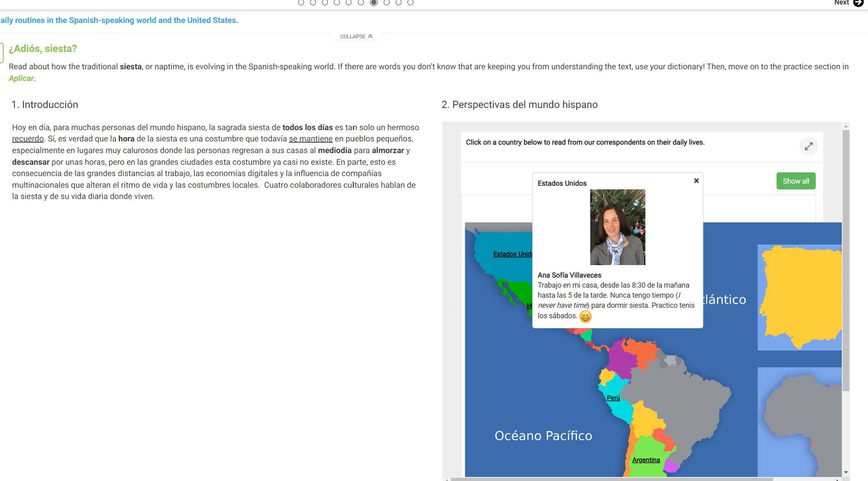Image resolution: width=868 pixels, height=481 pixels.
Task: Click the bold word 'descansar' in the text
Action: [x=31, y=162]
